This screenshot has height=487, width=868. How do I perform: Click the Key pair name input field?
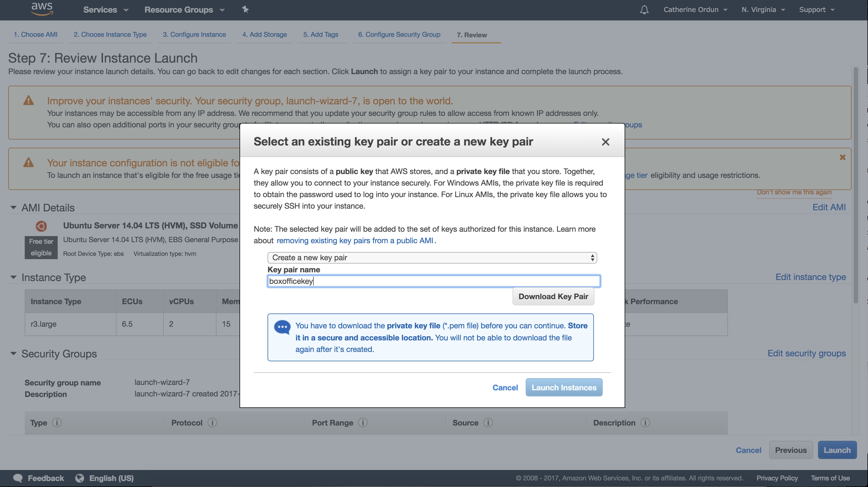point(433,281)
